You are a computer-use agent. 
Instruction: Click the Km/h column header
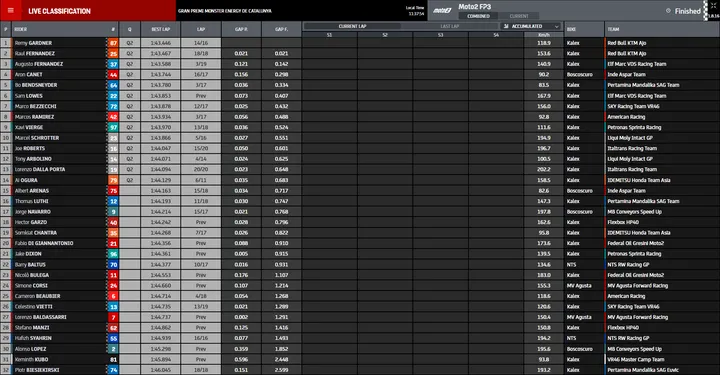coord(543,35)
